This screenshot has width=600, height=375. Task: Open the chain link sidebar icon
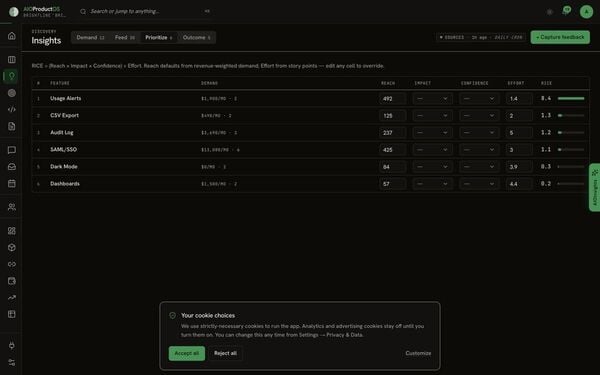click(x=12, y=264)
